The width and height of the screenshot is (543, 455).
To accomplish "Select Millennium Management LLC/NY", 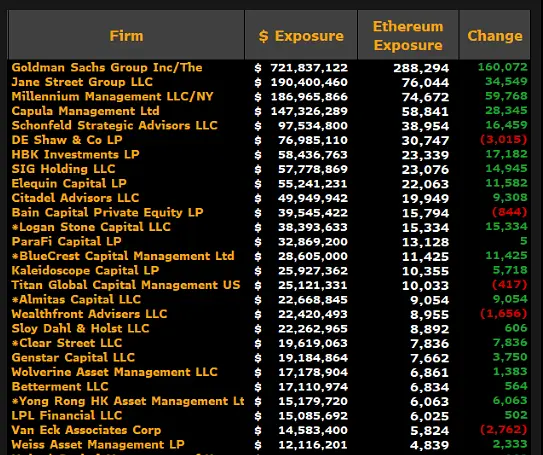I will point(113,97).
